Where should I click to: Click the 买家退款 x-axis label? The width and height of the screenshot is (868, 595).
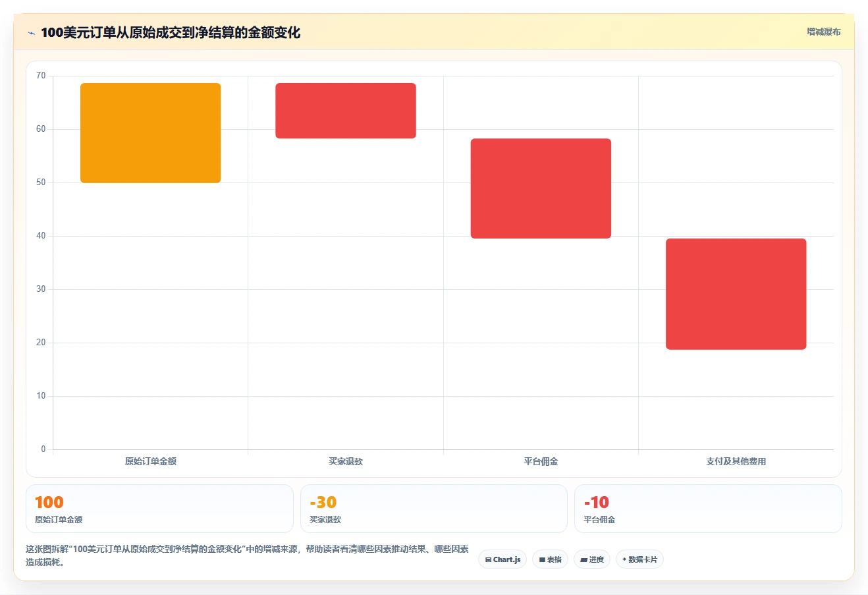[346, 461]
